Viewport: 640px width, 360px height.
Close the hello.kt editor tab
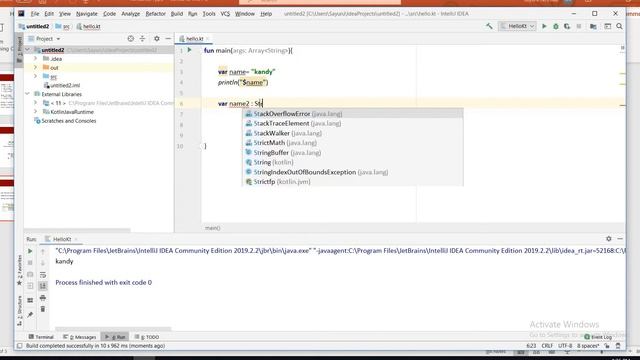click(x=208, y=39)
